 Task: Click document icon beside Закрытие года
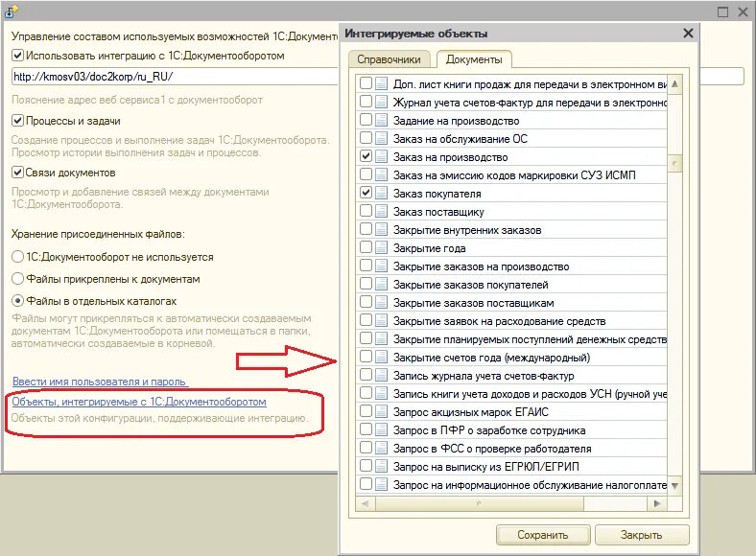pyautogui.click(x=382, y=248)
